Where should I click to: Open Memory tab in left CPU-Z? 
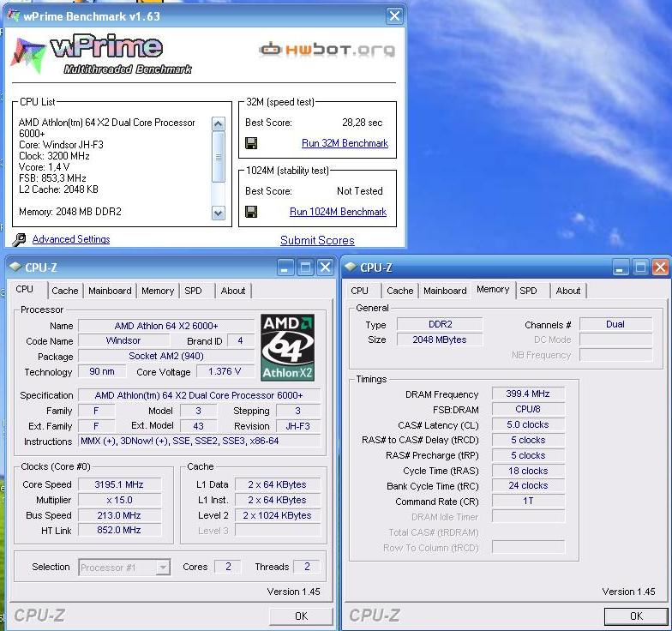click(x=158, y=291)
